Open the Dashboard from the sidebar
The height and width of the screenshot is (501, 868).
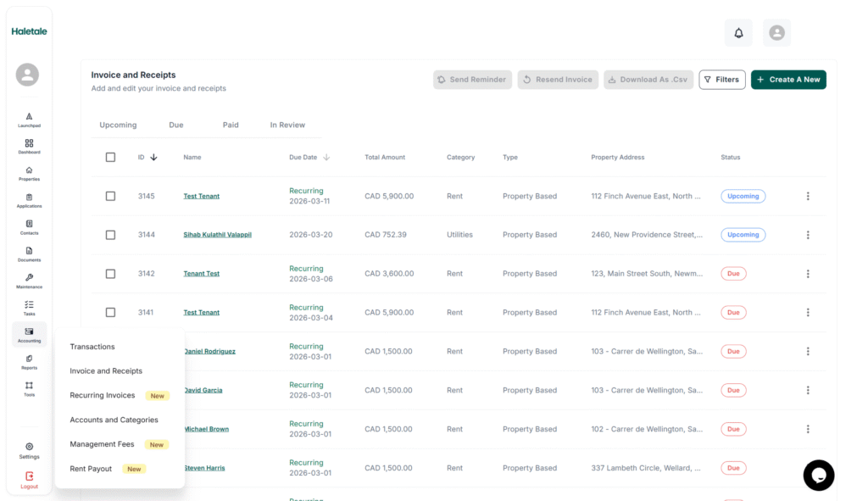(x=29, y=146)
